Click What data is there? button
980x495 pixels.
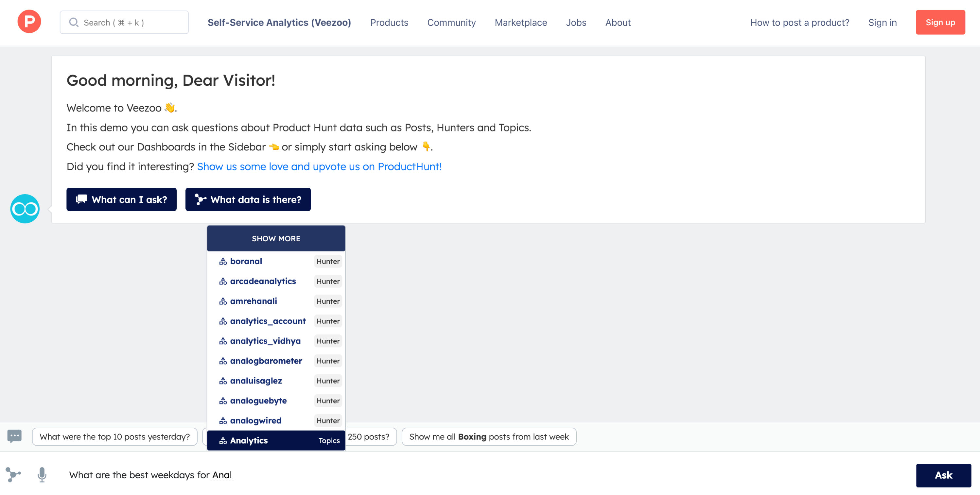(x=248, y=199)
